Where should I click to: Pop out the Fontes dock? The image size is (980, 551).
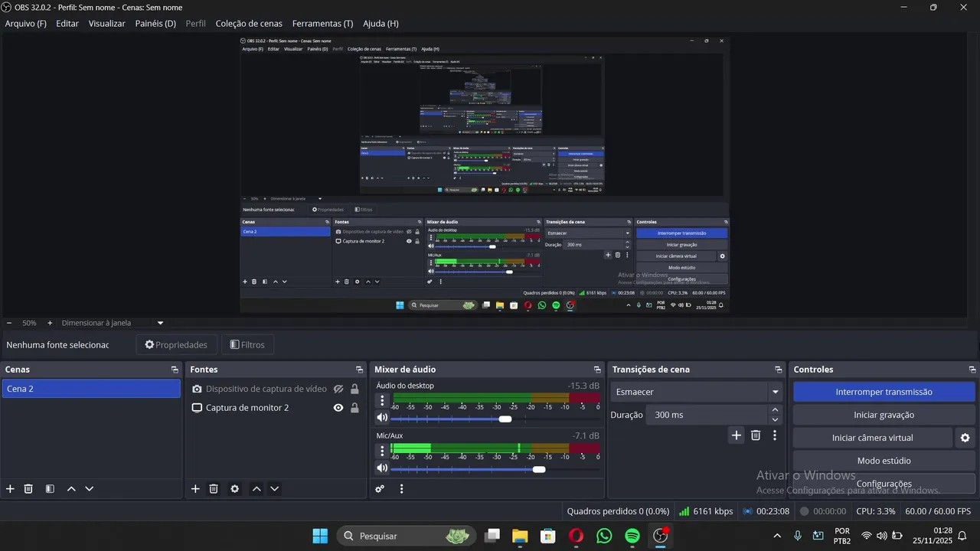[x=360, y=370]
